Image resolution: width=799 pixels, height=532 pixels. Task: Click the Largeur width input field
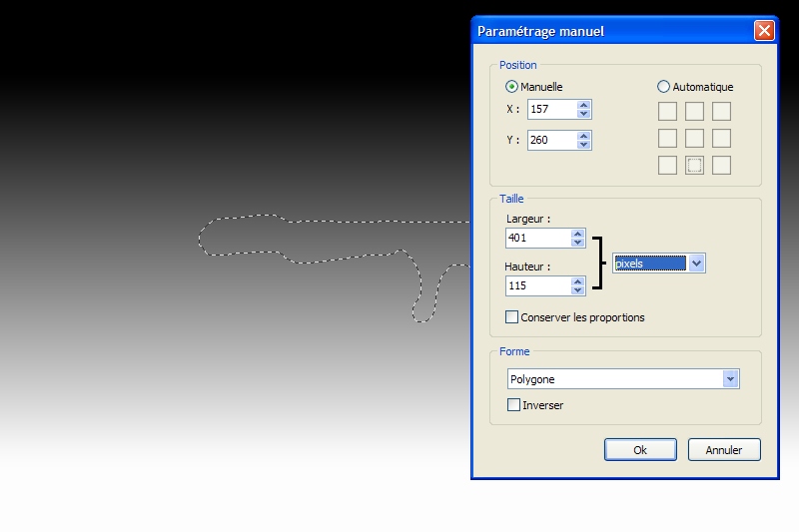pos(538,239)
